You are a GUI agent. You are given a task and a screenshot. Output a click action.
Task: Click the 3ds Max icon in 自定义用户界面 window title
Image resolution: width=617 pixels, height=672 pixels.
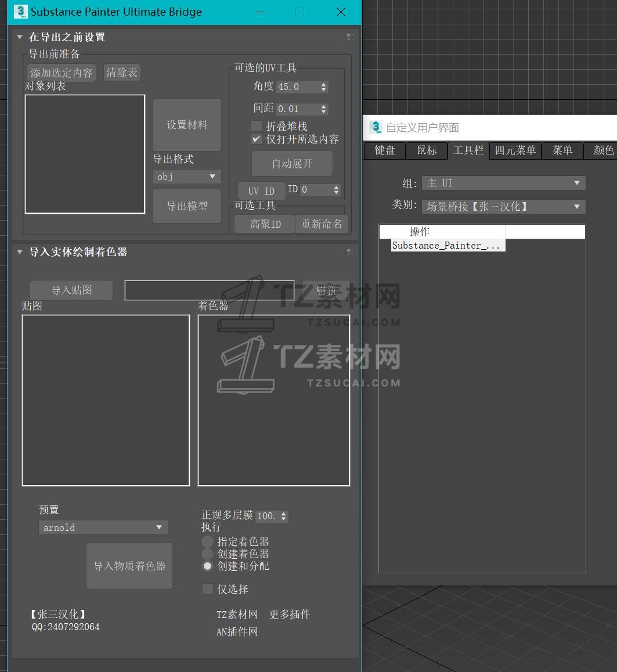click(x=376, y=127)
